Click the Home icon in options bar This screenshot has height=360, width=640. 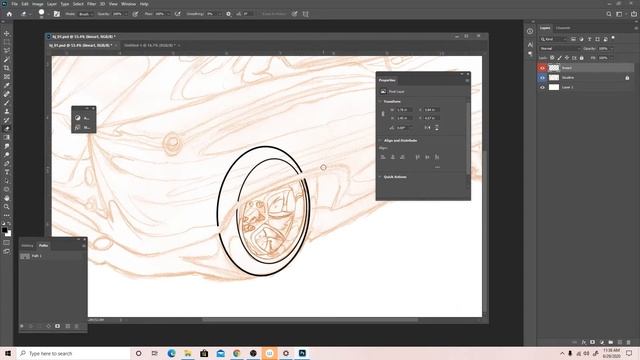9,14
